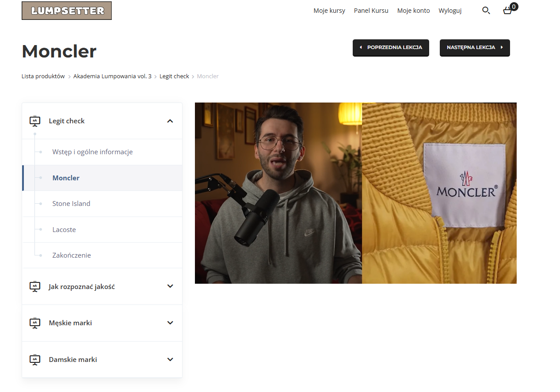Expand the Jak rozpoznać jakość section
560x392 pixels.
click(x=170, y=286)
